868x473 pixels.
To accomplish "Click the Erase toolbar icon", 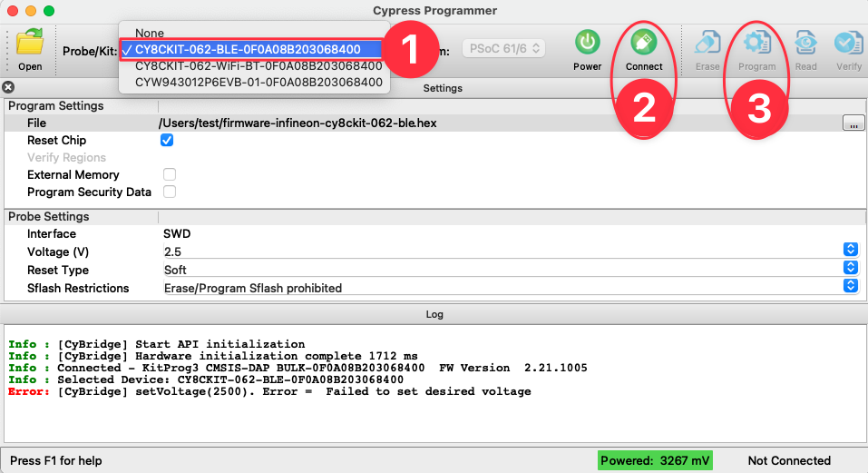I will coord(707,42).
